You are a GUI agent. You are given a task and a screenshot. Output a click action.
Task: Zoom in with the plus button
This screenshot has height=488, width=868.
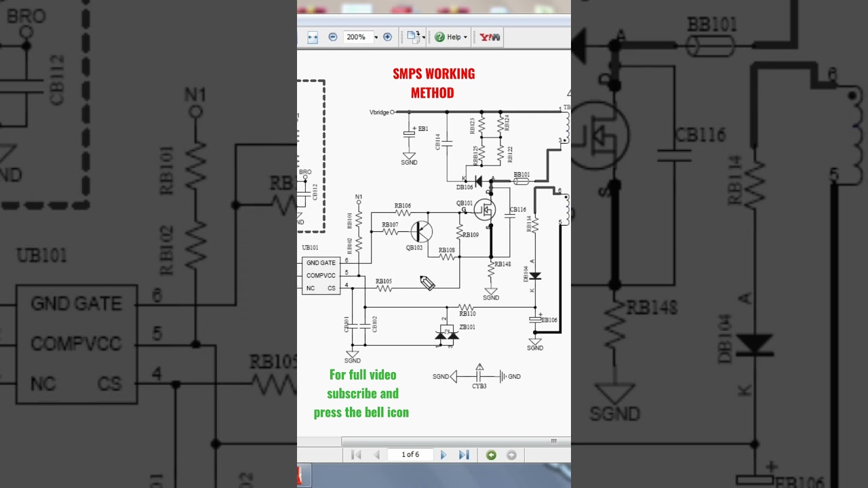(x=387, y=37)
